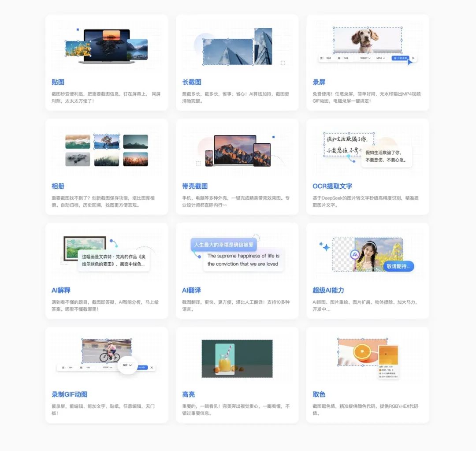This screenshot has height=451, width=476.
Task: Open the 超级AI能力 link
Action: click(329, 290)
